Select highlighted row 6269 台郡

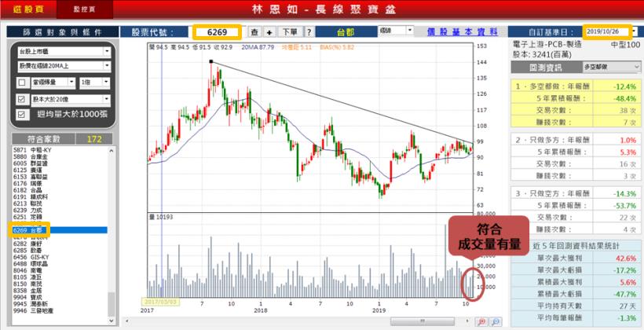60,230
